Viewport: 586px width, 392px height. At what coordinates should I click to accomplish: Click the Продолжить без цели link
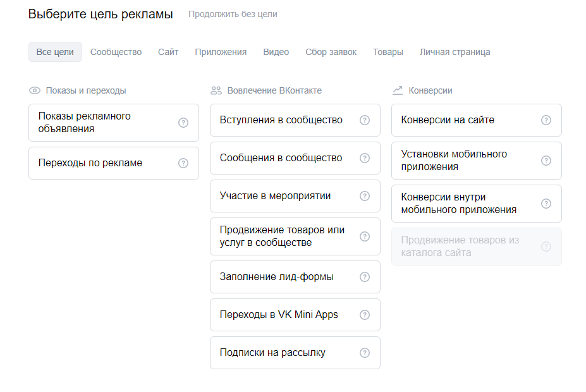[231, 14]
